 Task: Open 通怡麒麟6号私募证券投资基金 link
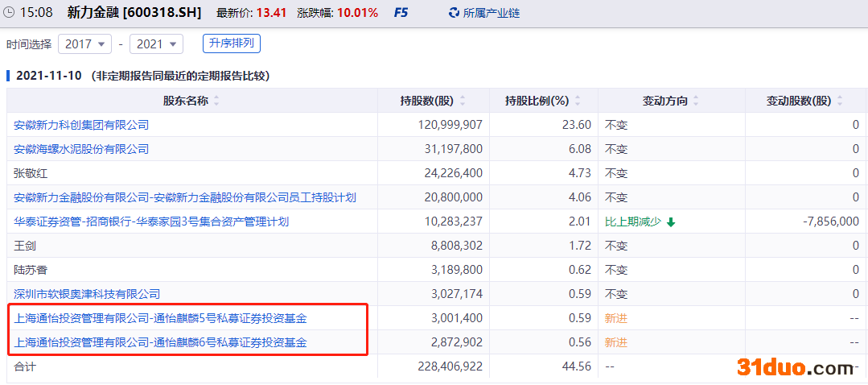tap(160, 342)
